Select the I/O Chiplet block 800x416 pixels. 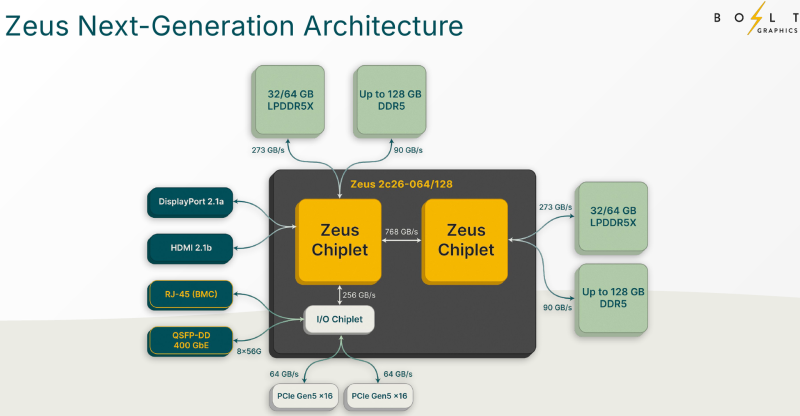pos(339,320)
